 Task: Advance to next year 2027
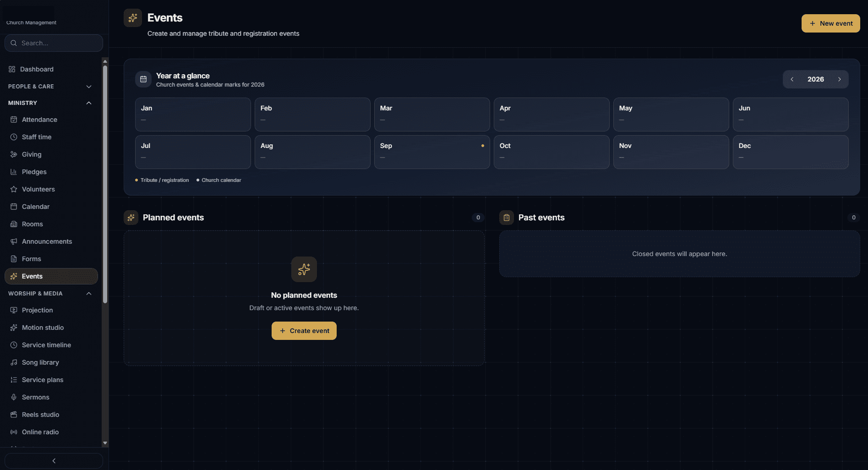click(x=840, y=79)
